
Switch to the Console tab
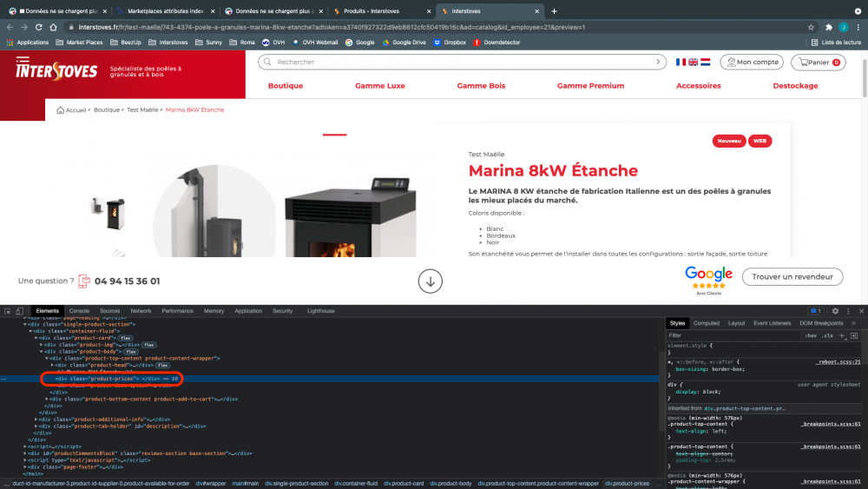coord(79,311)
